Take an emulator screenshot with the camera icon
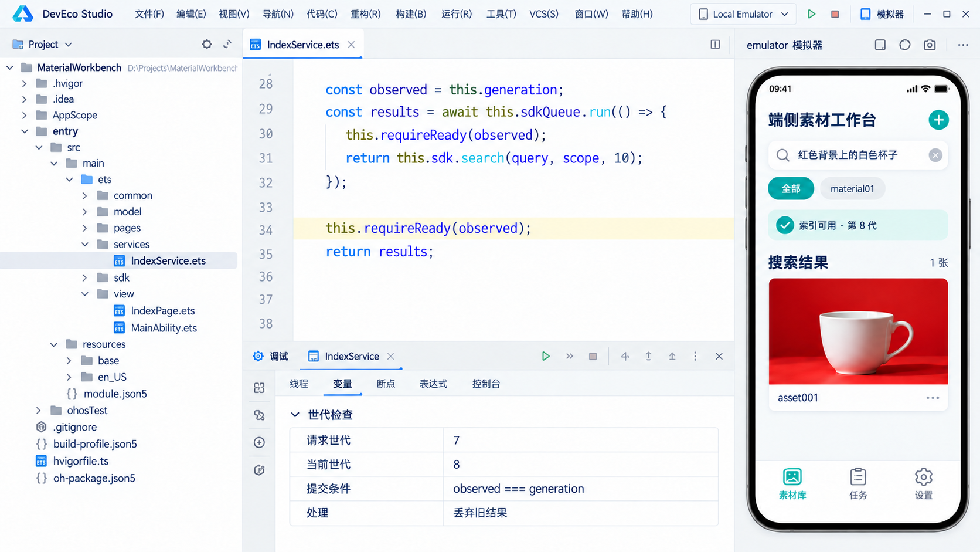This screenshot has width=980, height=552. (x=930, y=45)
